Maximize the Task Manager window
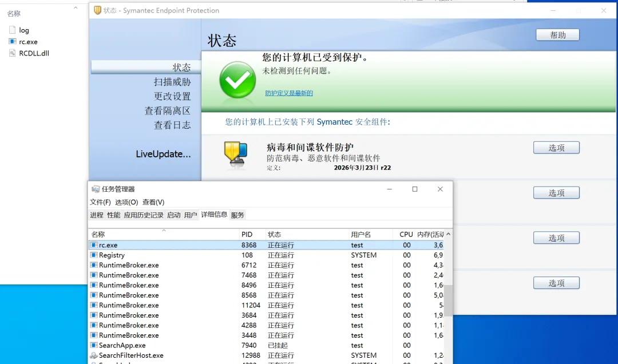 click(x=415, y=189)
